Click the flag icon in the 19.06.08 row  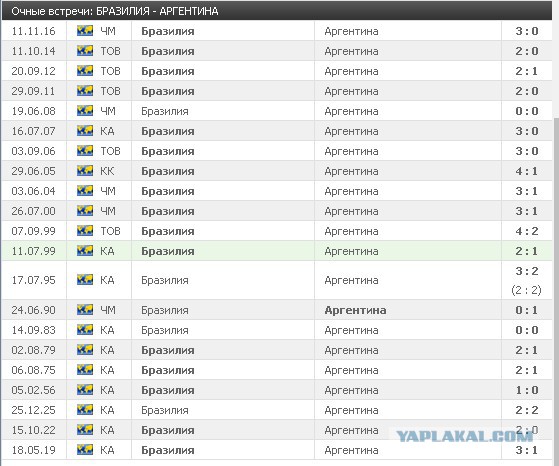tap(85, 111)
